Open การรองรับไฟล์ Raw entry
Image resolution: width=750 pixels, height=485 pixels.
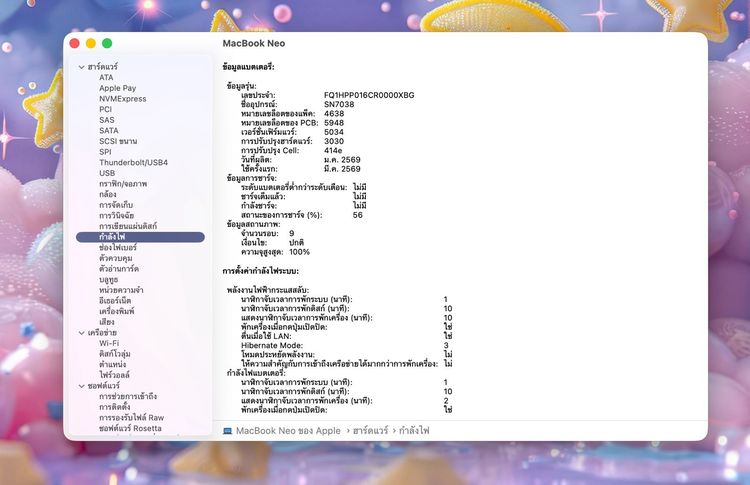[131, 418]
